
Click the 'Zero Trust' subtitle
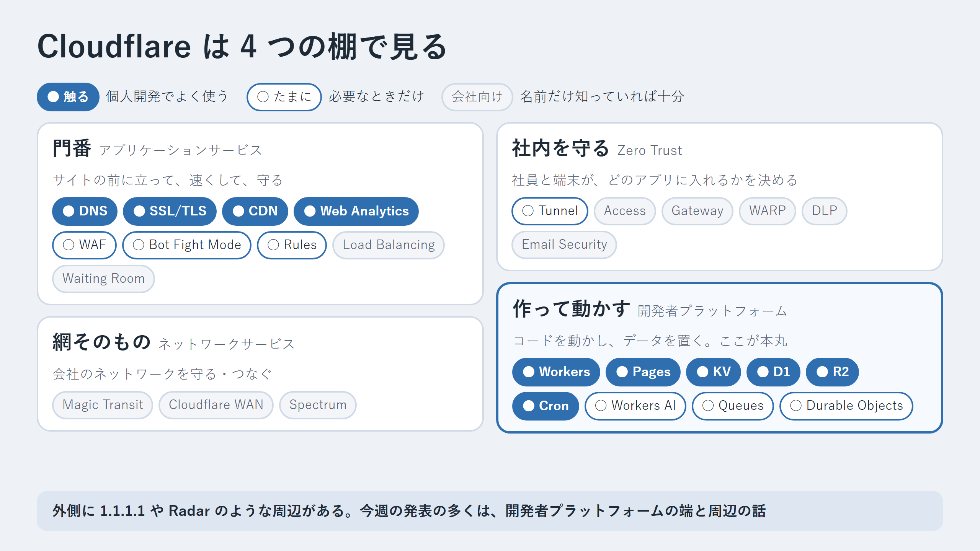point(650,150)
